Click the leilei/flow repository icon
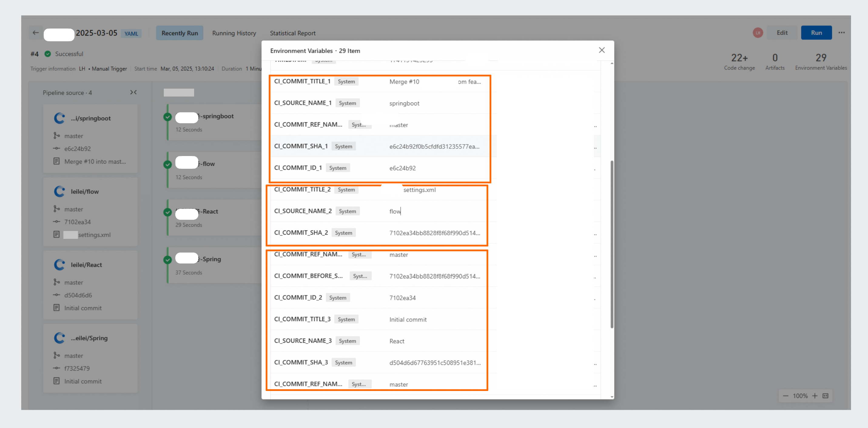Viewport: 868px width, 428px height. click(x=60, y=191)
